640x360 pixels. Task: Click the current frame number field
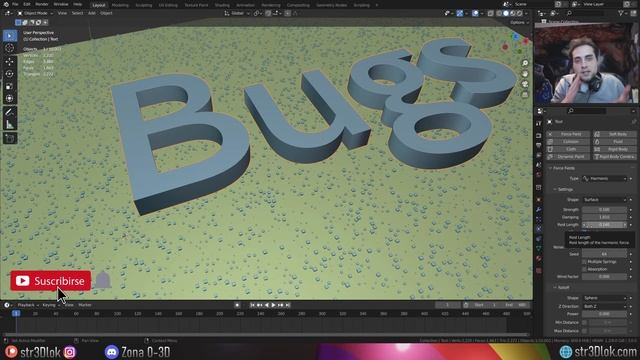[447, 305]
